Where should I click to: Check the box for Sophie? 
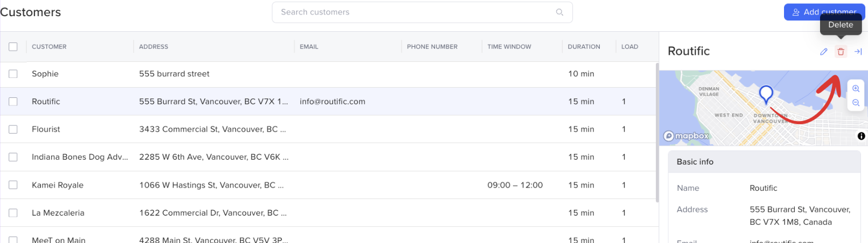tap(13, 74)
